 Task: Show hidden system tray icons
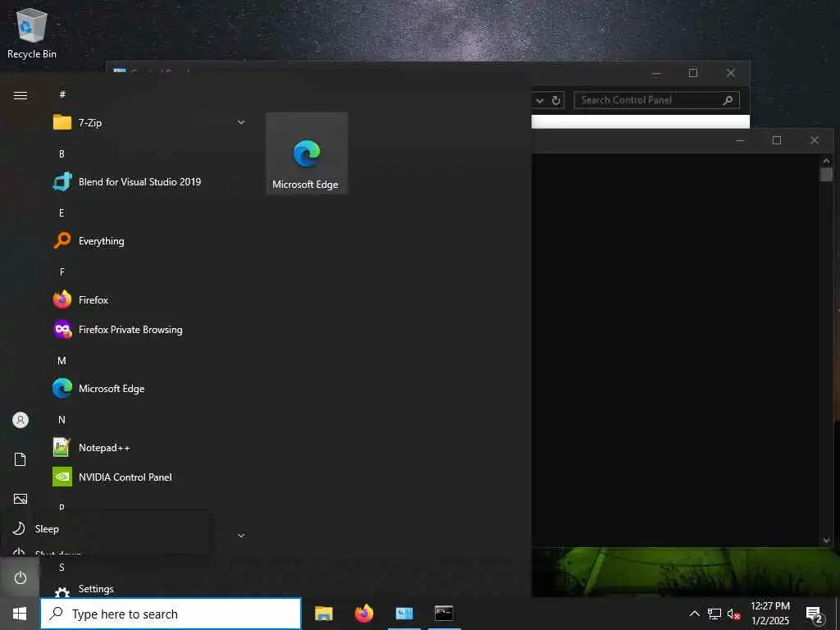694,614
